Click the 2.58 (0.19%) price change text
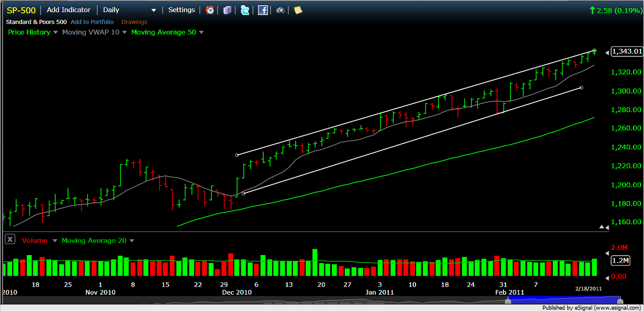Viewport: 644px width, 312px height. coord(618,10)
